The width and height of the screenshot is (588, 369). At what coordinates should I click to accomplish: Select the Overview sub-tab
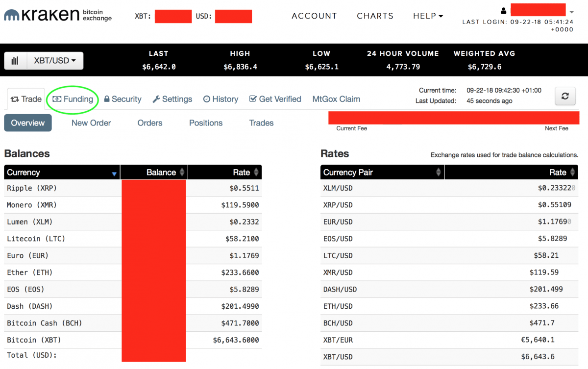point(28,123)
